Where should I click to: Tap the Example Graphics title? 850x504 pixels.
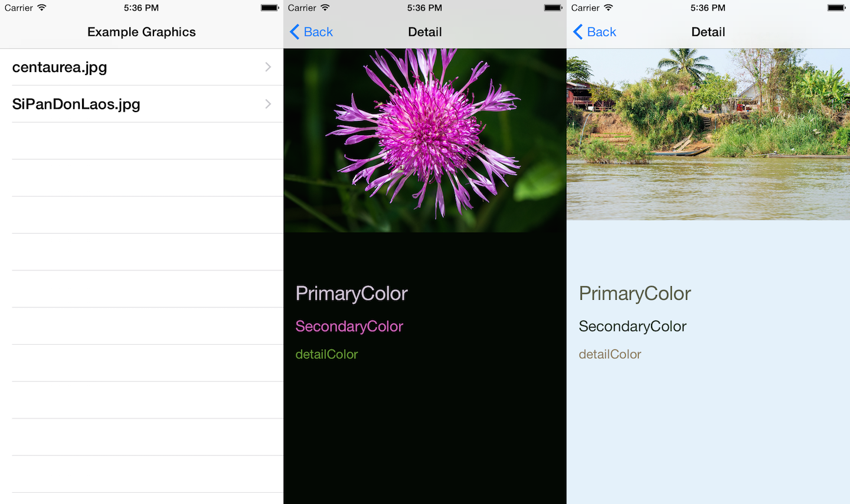pos(142,32)
